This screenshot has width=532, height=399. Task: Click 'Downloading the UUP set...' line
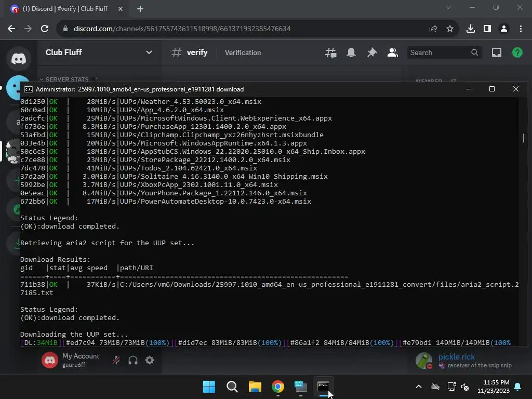pyautogui.click(x=74, y=334)
